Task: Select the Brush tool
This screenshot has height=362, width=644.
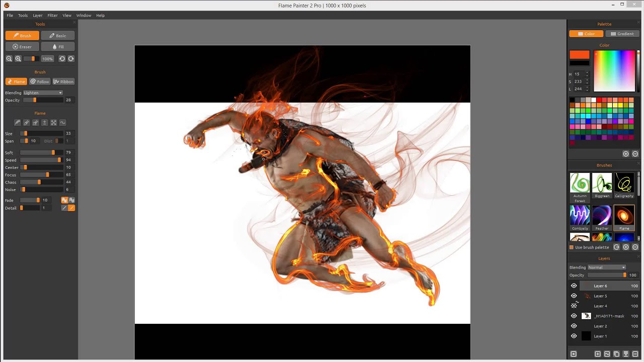Action: (22, 36)
